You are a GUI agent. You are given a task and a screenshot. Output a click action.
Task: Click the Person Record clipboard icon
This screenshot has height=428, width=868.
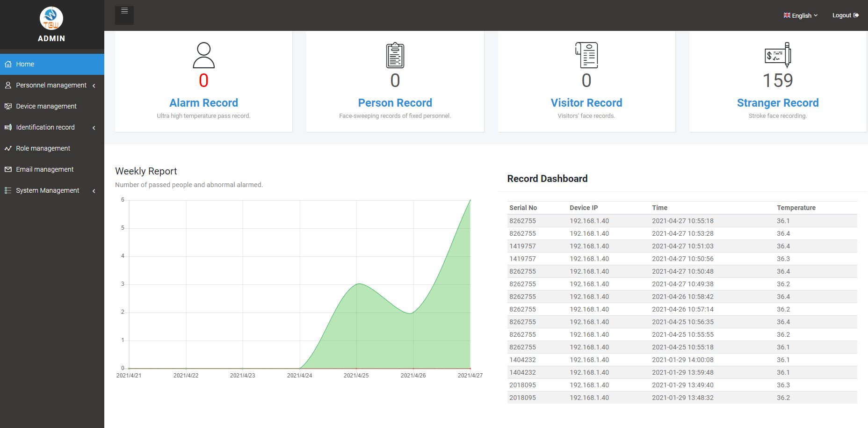click(x=395, y=55)
